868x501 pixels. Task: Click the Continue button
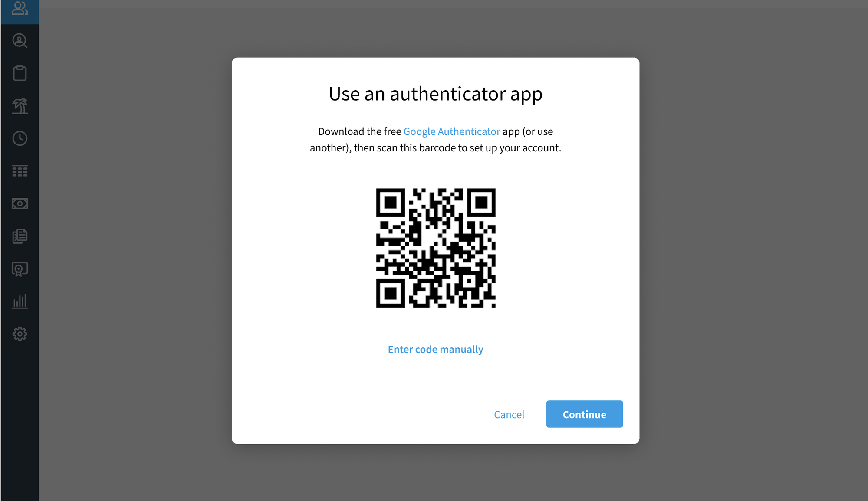click(x=584, y=414)
